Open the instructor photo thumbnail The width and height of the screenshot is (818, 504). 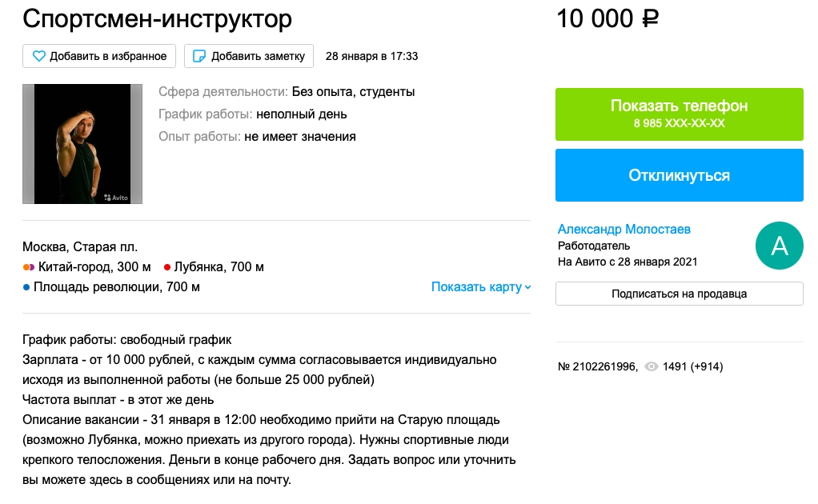coord(82,144)
